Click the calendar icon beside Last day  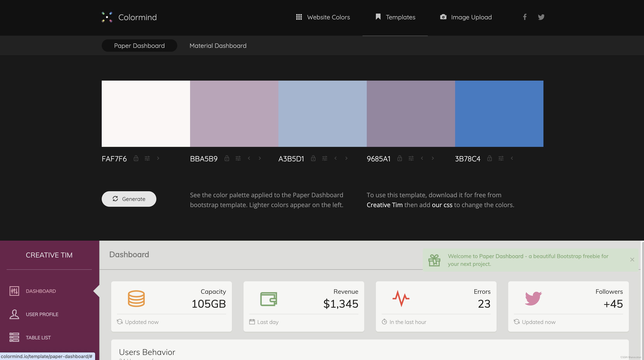coord(252,322)
